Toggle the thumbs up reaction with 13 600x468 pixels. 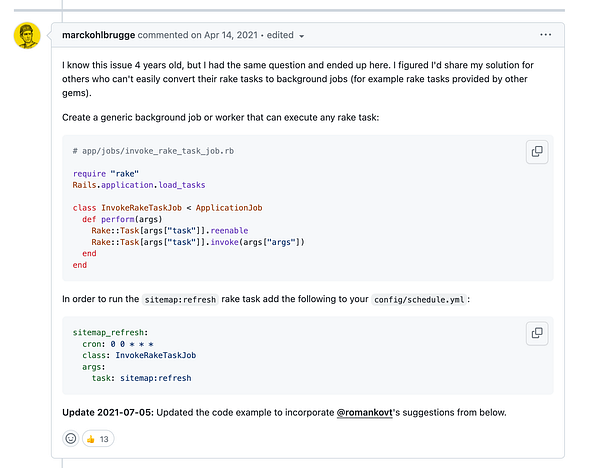point(98,438)
